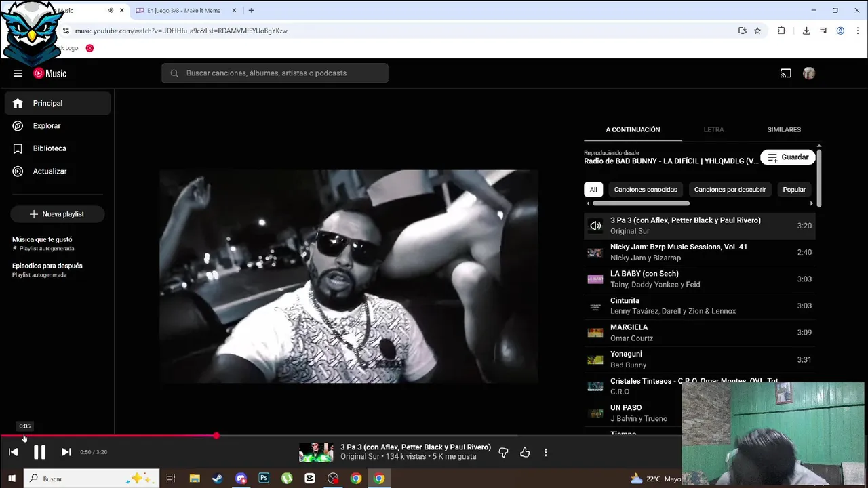Switch to the Make It Meme browser tab
The image size is (868, 488).
183,11
